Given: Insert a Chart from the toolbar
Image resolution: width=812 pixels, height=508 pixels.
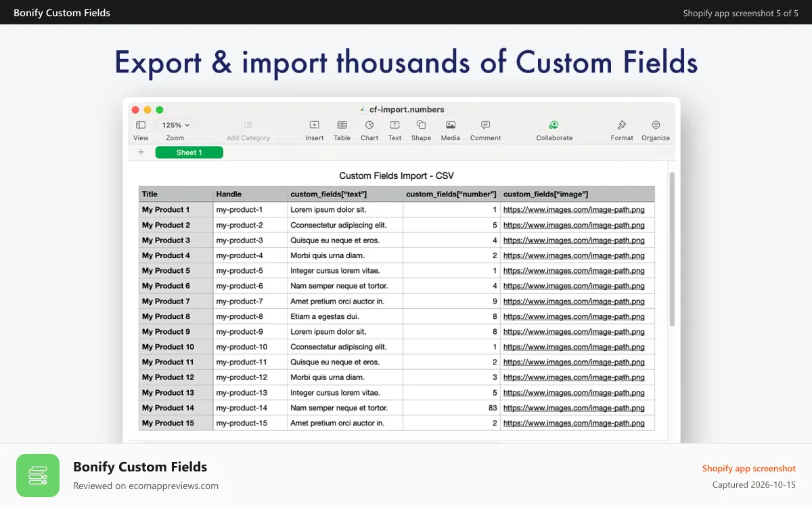Looking at the screenshot, I should click(x=369, y=125).
